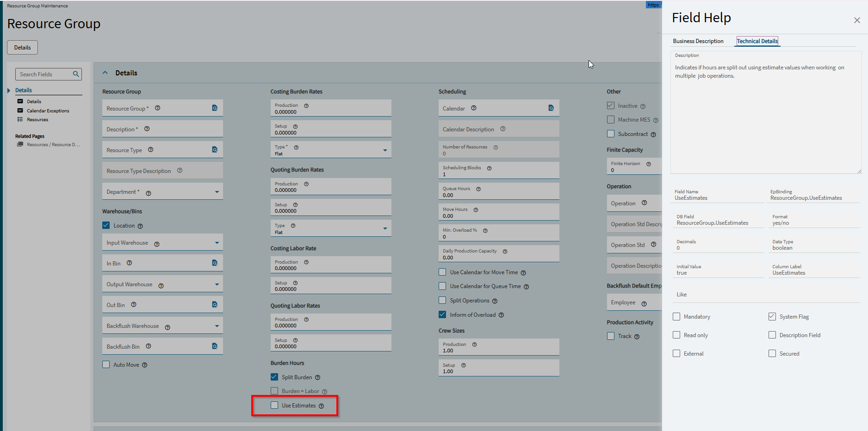Enable Use Calendar for Move Time

442,272
